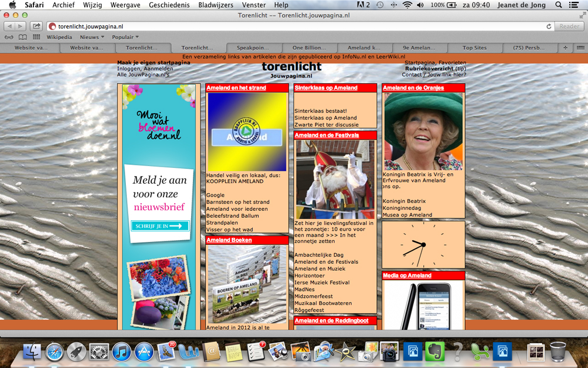Switch to the Ameland k... tab
The image size is (588, 368).
[x=364, y=48]
